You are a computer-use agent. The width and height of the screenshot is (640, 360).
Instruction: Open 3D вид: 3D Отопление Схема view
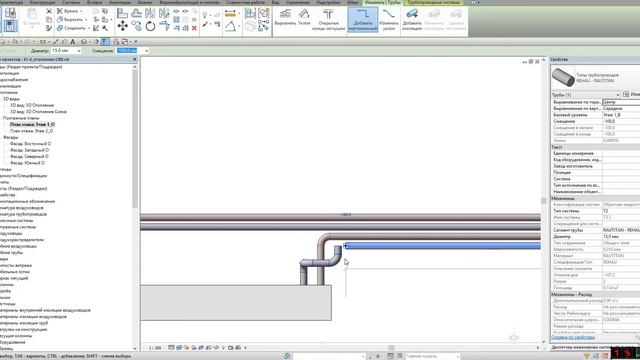coord(38,112)
